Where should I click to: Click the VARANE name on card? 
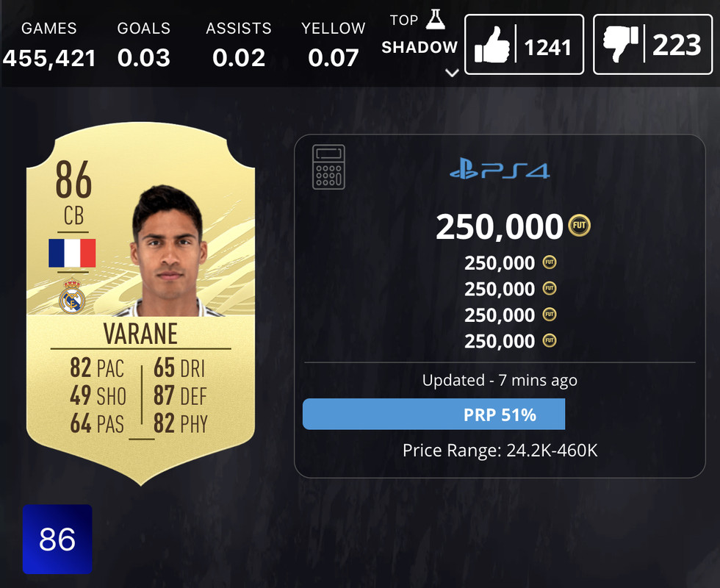pyautogui.click(x=140, y=334)
